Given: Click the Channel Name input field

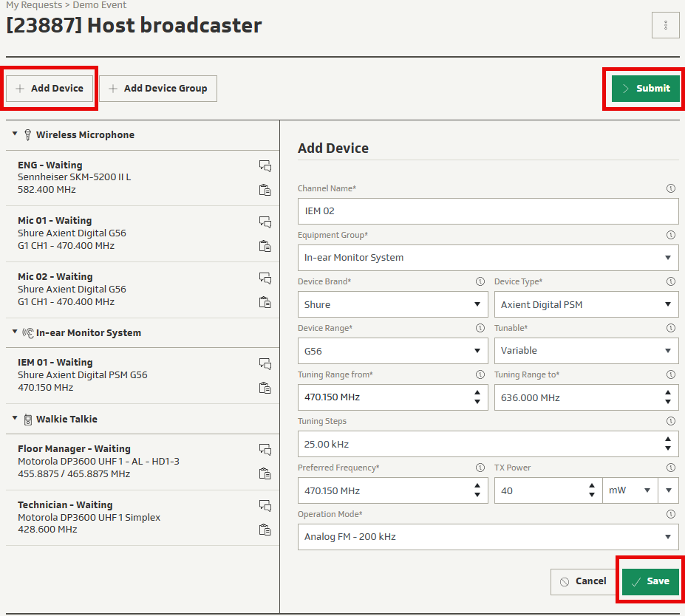Looking at the screenshot, I should [488, 211].
